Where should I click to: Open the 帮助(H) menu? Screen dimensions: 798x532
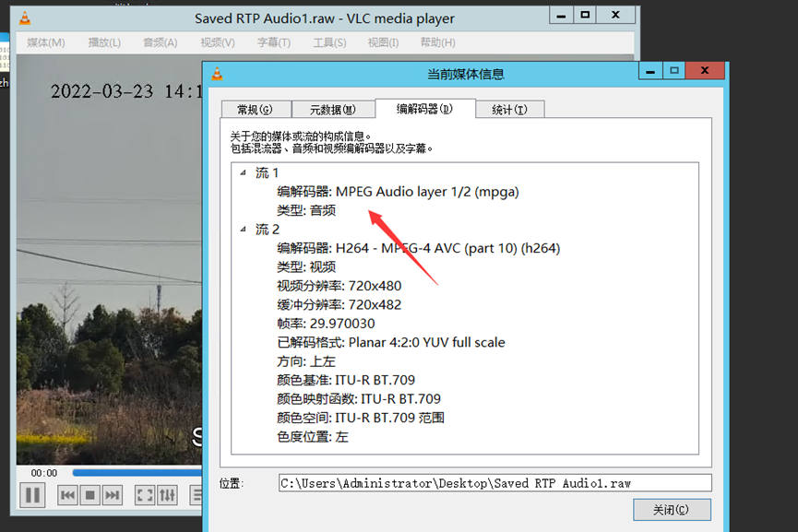437,42
